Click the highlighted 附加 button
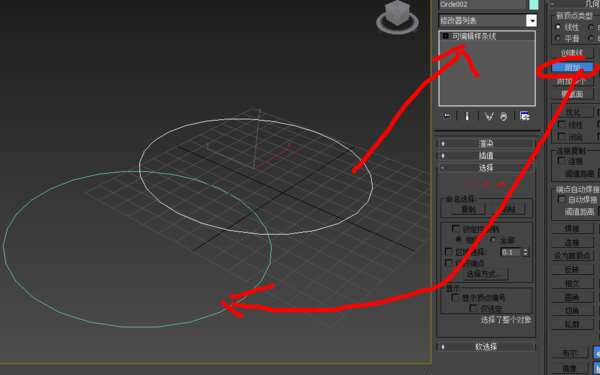Viewport: 600px width, 375px height. [572, 68]
